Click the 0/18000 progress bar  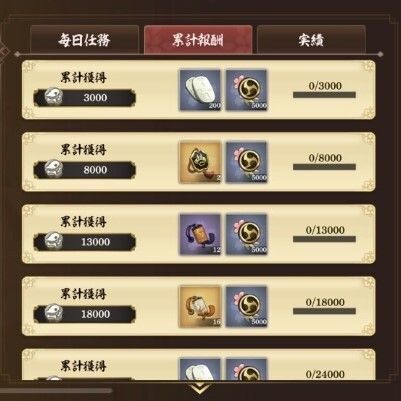324,311
